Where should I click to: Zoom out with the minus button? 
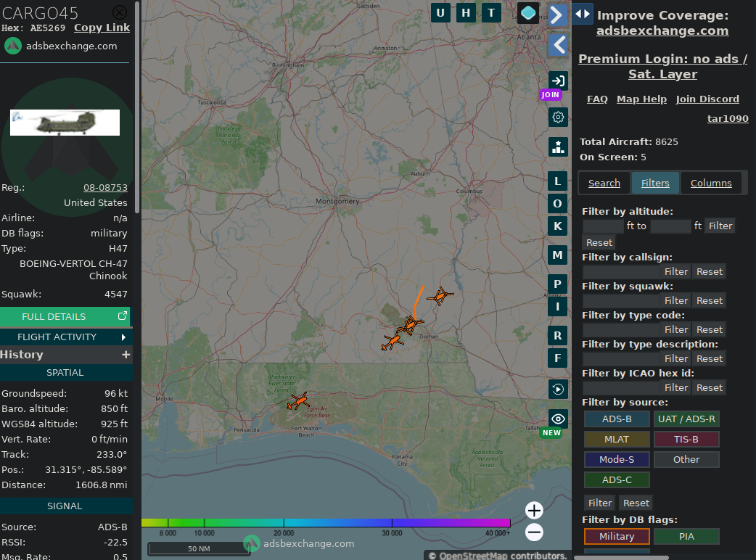(x=534, y=532)
